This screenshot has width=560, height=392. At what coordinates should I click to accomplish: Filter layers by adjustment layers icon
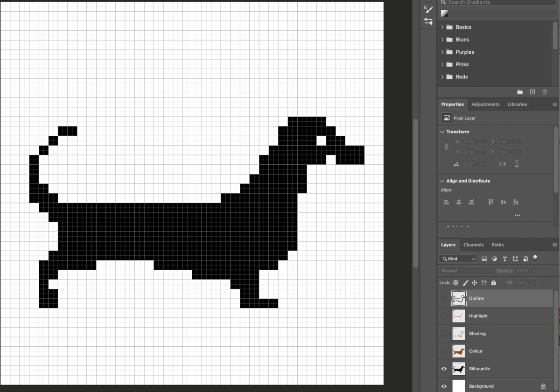tap(494, 259)
